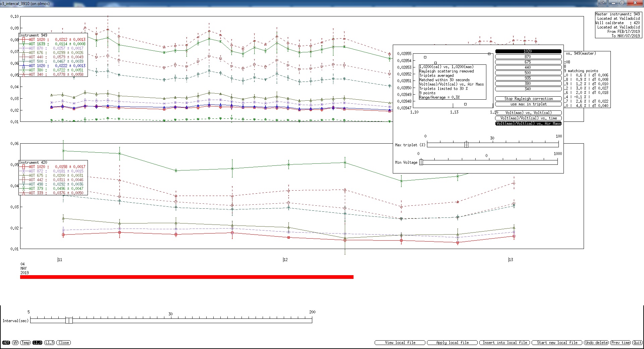Click Undo delete
Viewport: 644px width, 349px height.
[x=596, y=343]
